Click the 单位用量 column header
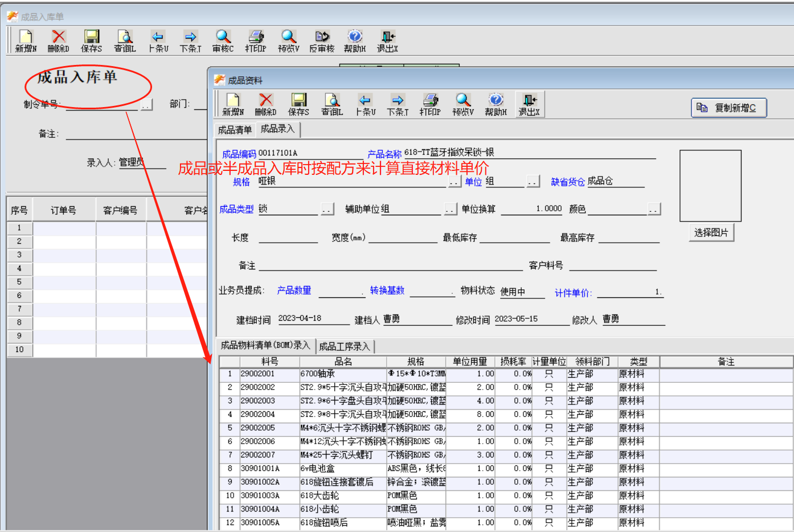794x532 pixels. pyautogui.click(x=470, y=361)
